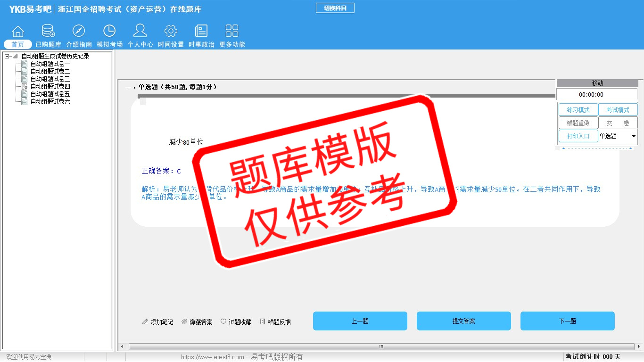Click 提交答案 submit button
644x362 pixels.
tap(463, 321)
